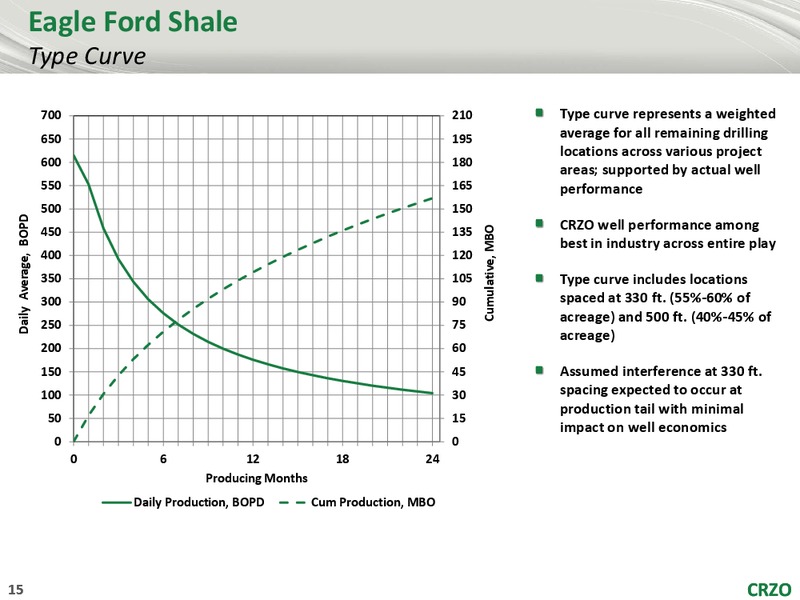Click the bullet text 'Type curve includes locations'
Screen dimensions: 800x600
[x=654, y=280]
